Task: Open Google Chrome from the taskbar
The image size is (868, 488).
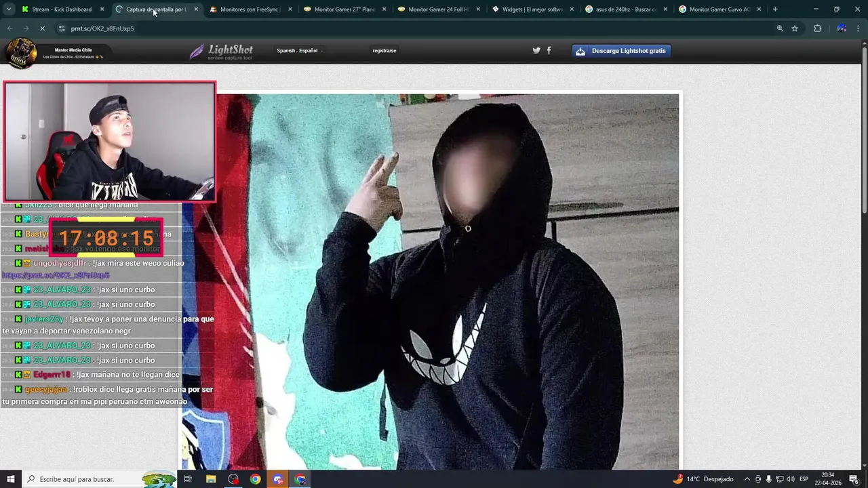Action: [x=255, y=479]
